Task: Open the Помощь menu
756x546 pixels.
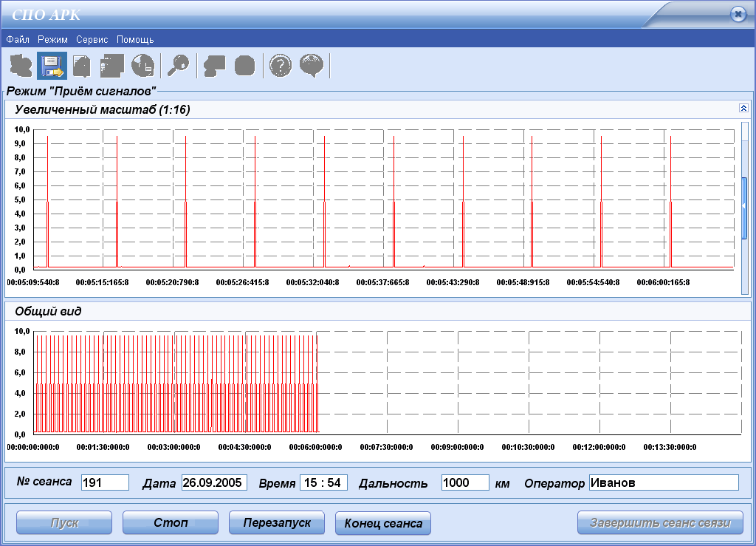Action: click(x=135, y=39)
